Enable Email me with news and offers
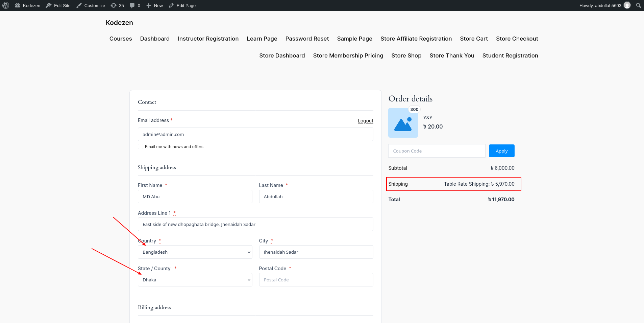 [141, 146]
